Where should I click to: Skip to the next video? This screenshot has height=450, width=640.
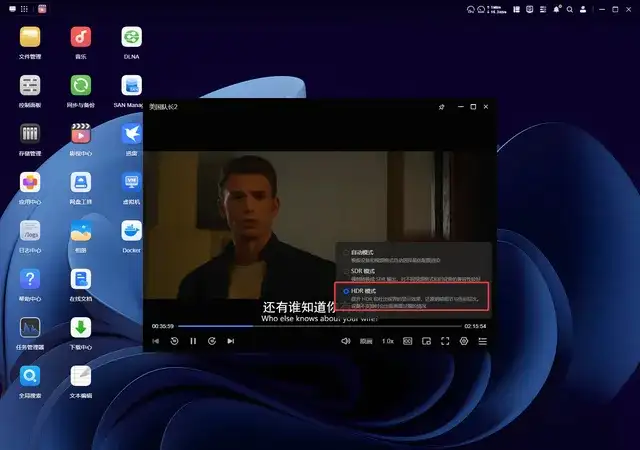pyautogui.click(x=231, y=341)
